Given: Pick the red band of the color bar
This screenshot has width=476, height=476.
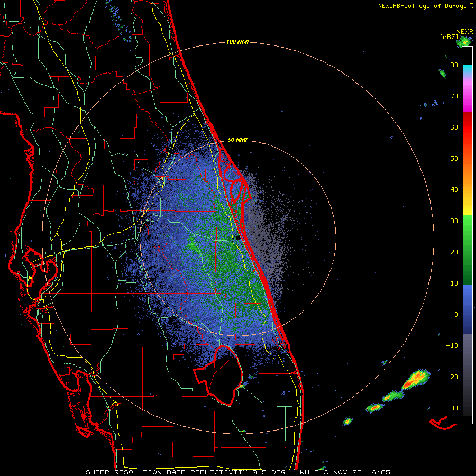Looking at the screenshot, I should point(467,125).
